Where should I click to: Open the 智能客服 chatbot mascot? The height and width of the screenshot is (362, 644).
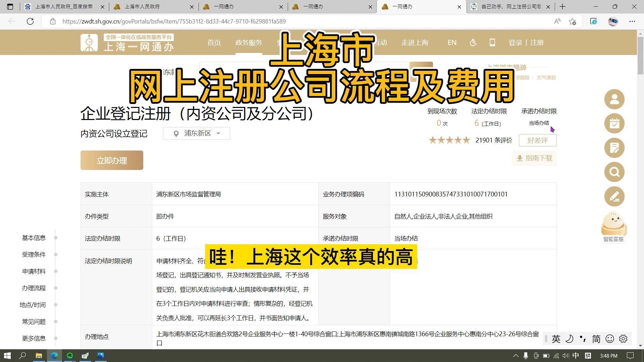pyautogui.click(x=613, y=227)
